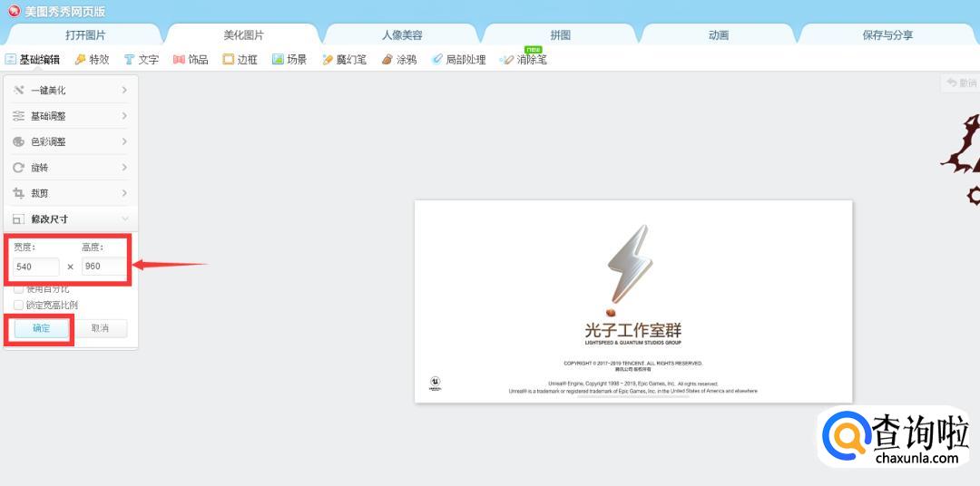Choose the 边框 border icon
This screenshot has height=486, width=980.
click(228, 60)
